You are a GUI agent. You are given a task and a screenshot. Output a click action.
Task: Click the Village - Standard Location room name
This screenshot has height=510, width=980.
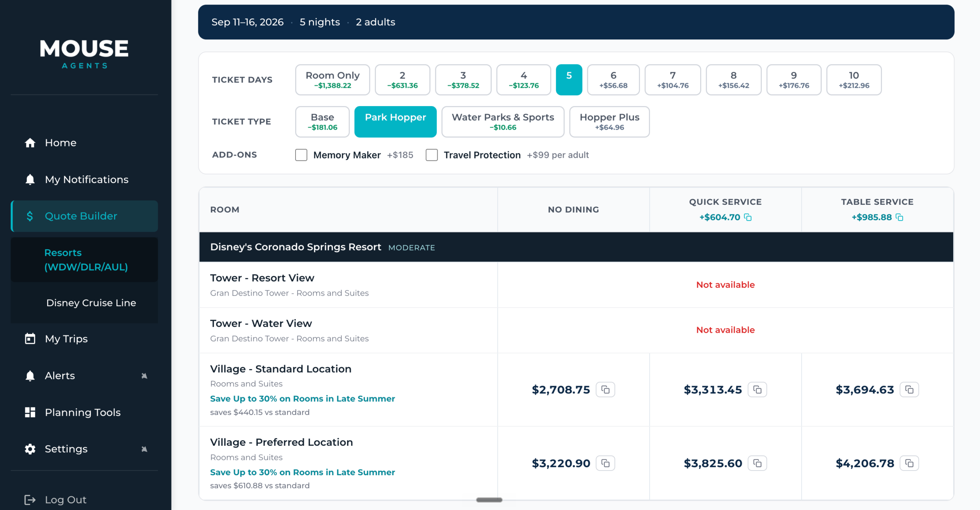coord(281,369)
